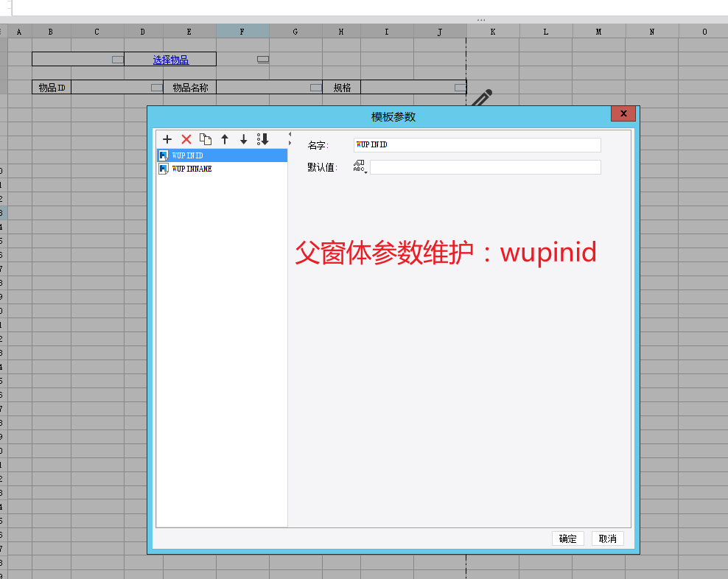Open default value type dropdown
728x579 pixels.
[360, 166]
